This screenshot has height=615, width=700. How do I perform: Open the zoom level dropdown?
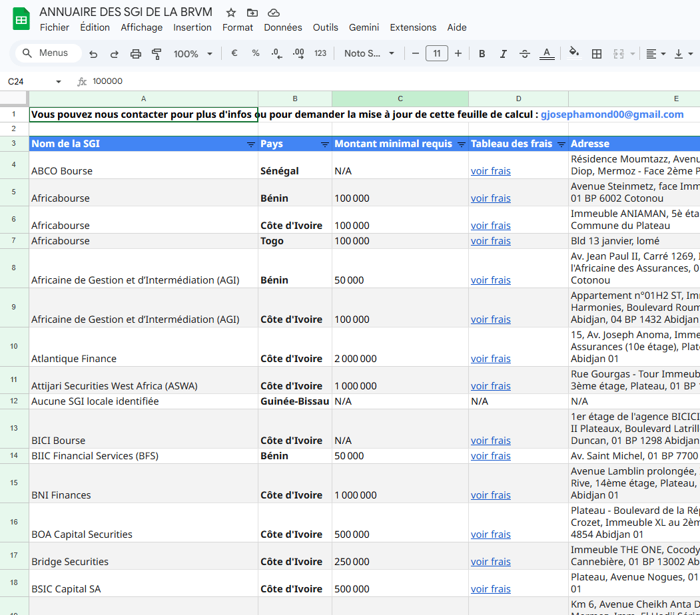193,54
